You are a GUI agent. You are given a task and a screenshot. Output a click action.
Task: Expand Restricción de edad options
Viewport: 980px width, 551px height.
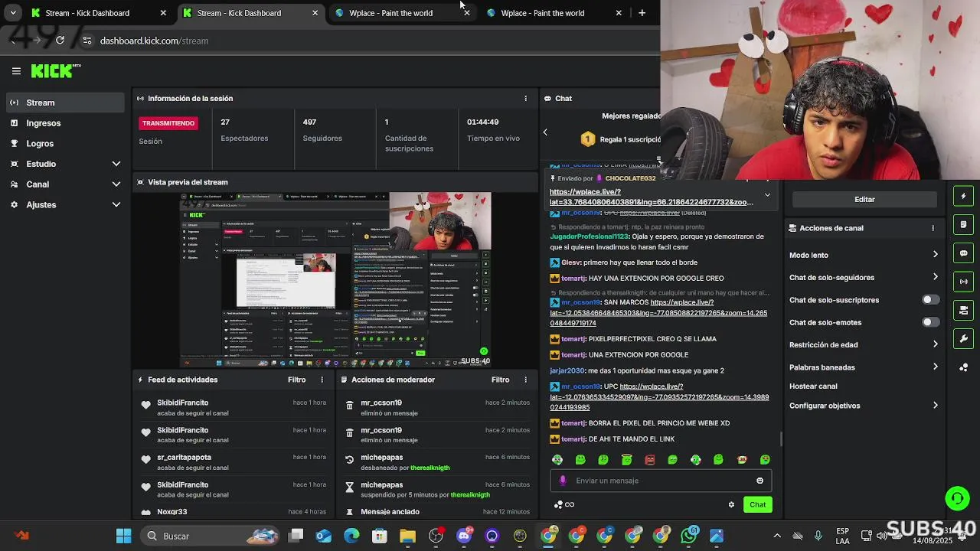(936, 344)
